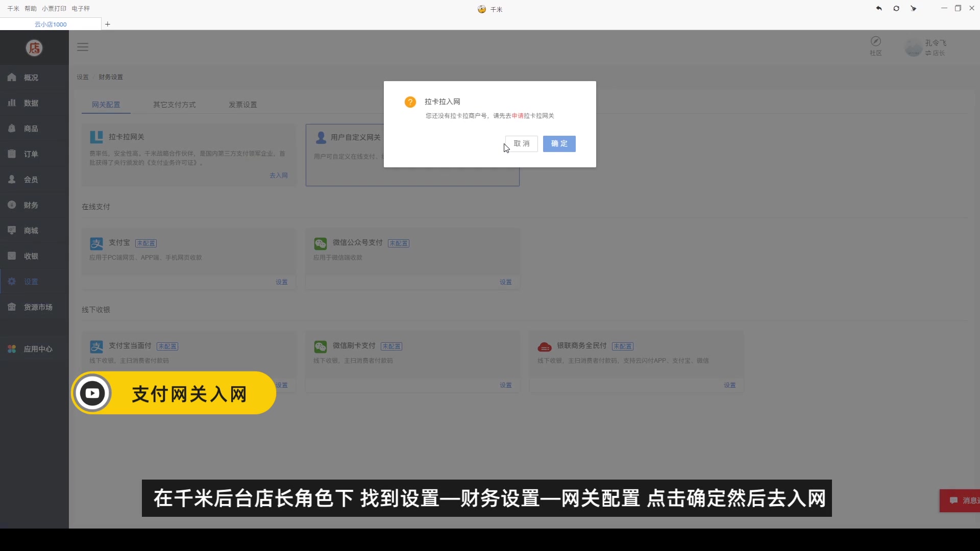
Task: Click the 订单 clipboard icon
Action: click(12, 154)
